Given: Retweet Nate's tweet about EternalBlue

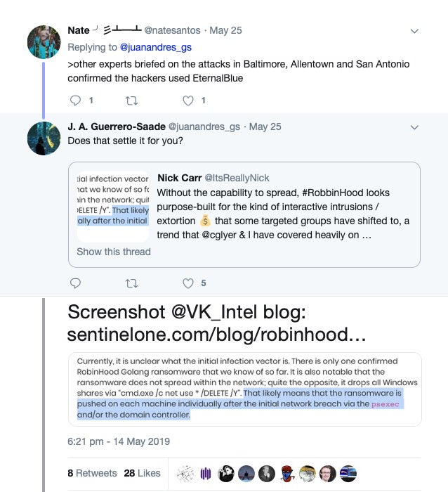Looking at the screenshot, I should pyautogui.click(x=132, y=101).
